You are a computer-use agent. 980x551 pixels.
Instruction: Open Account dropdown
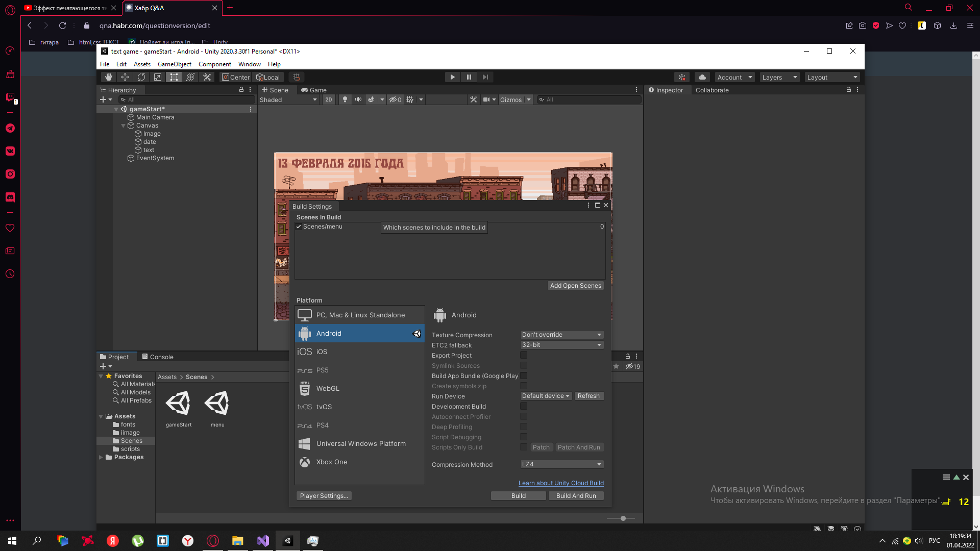(x=734, y=77)
